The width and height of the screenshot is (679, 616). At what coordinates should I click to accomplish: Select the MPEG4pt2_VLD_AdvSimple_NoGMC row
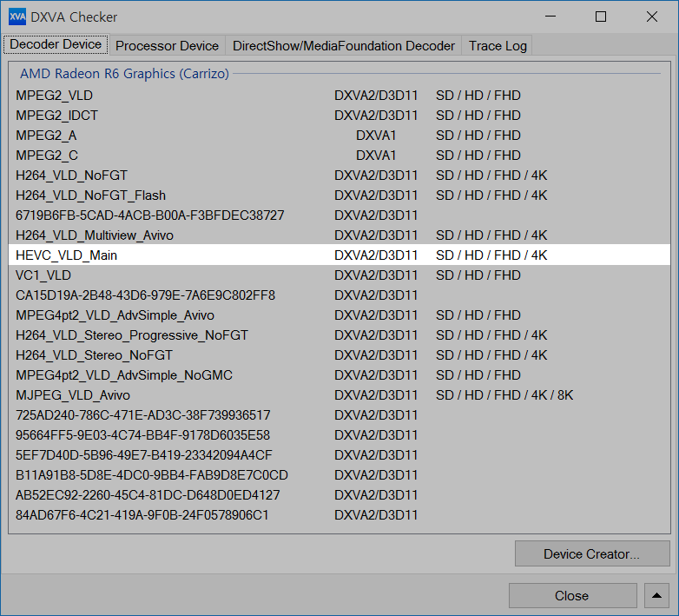click(339, 374)
